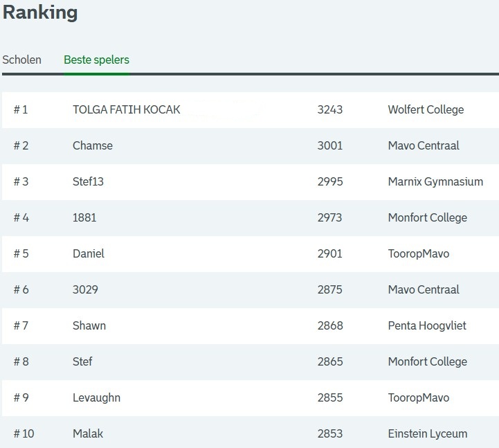Image resolution: width=499 pixels, height=448 pixels.
Task: Open the Stef13 player entry
Action: point(88,181)
